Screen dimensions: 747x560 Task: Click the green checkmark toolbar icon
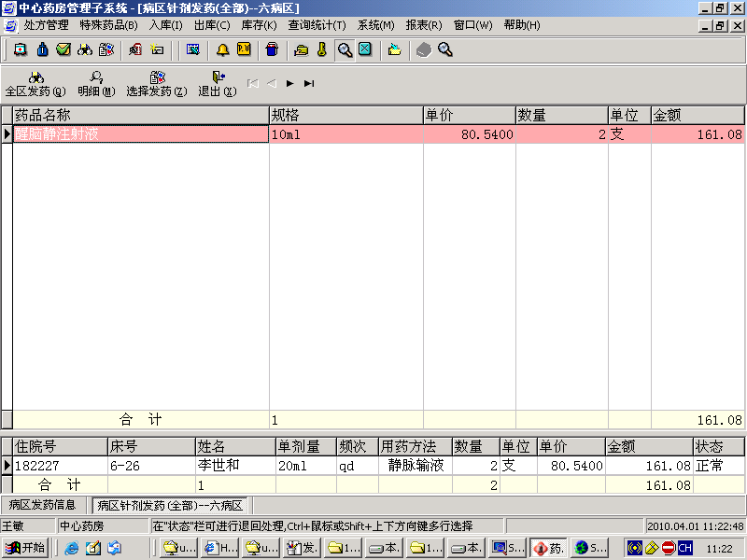pos(63,49)
